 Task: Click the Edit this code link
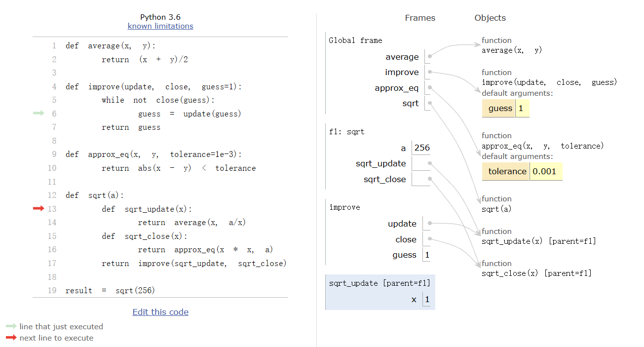click(x=160, y=312)
